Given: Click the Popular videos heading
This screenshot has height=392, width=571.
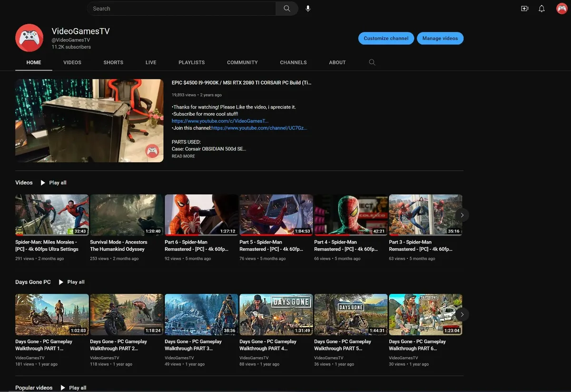Looking at the screenshot, I should click(x=34, y=388).
